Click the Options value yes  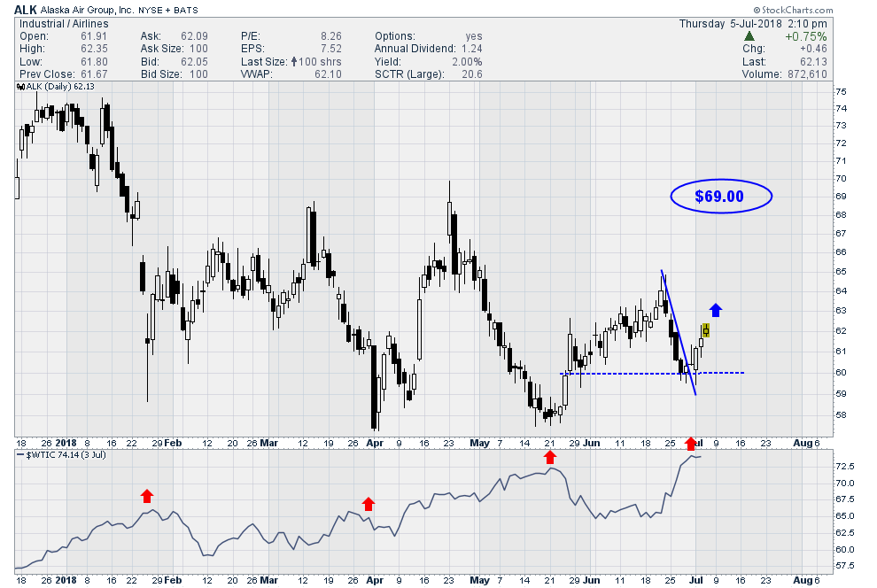474,36
